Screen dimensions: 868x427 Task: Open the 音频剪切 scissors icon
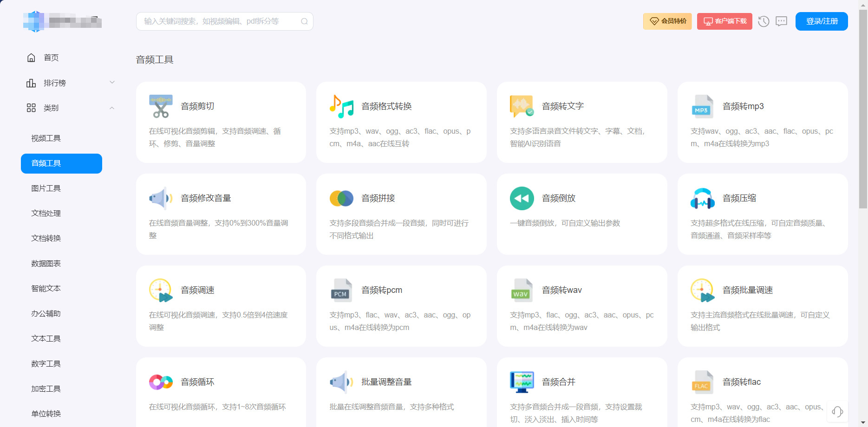[161, 106]
